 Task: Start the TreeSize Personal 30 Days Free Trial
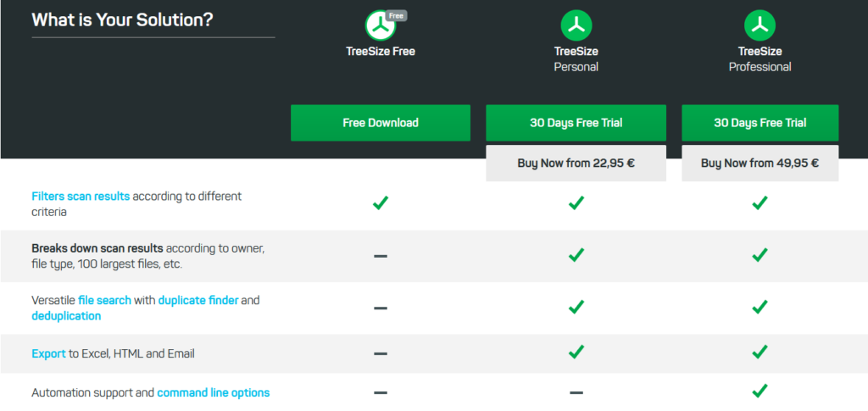tap(576, 123)
